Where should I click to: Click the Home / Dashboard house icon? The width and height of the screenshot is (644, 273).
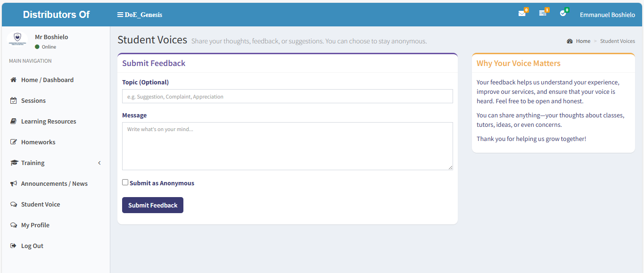pos(14,80)
